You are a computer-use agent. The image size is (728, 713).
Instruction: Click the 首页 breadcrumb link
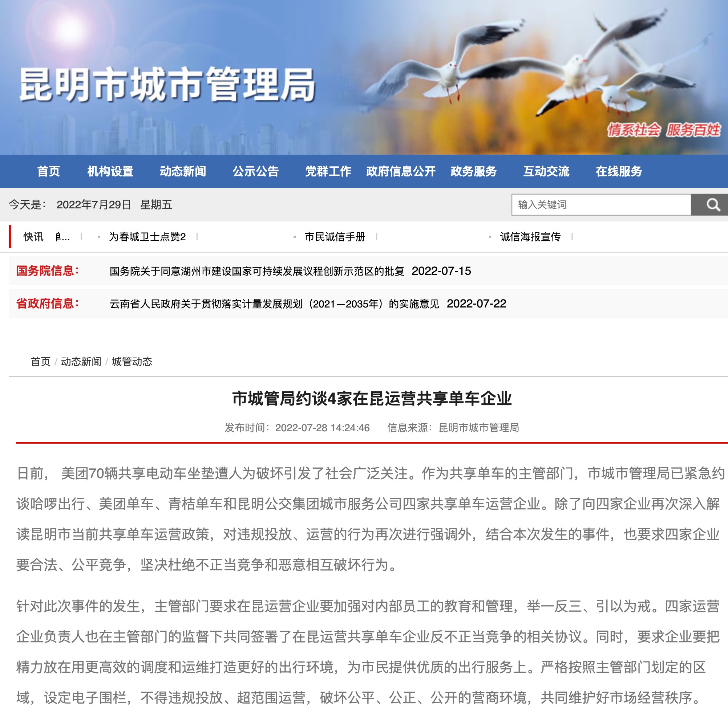(x=40, y=361)
